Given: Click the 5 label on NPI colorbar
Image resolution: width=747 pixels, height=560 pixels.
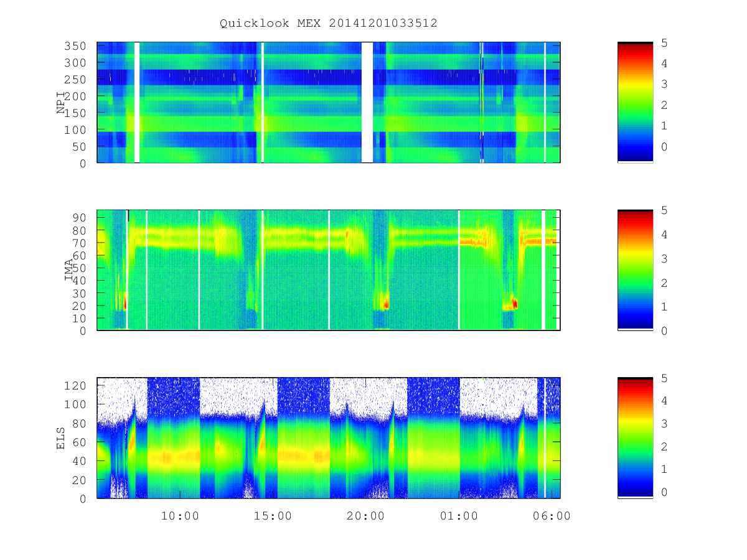Looking at the screenshot, I should [x=664, y=43].
